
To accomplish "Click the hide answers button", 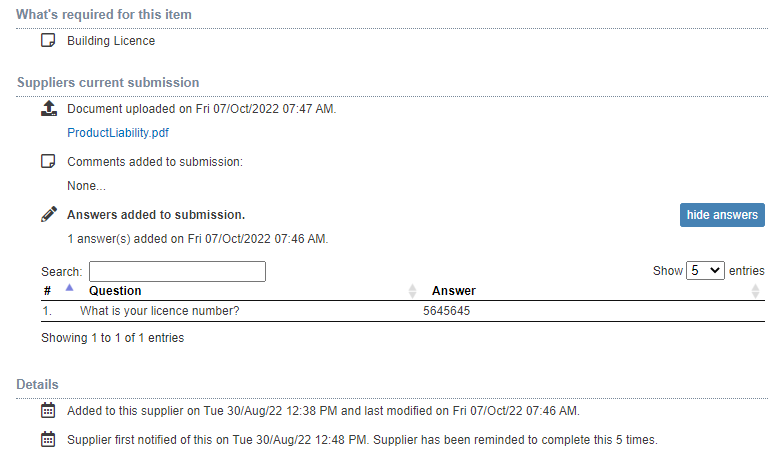I will pyautogui.click(x=722, y=215).
